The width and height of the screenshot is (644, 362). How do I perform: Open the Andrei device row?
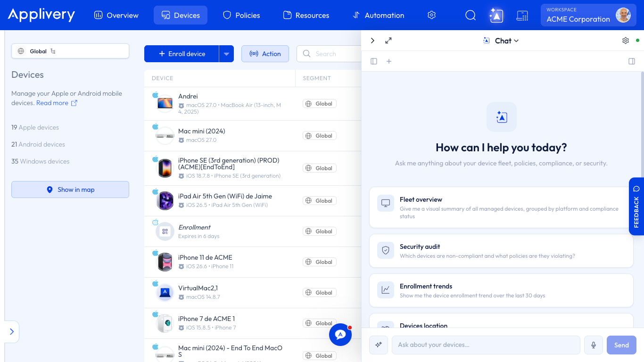[253, 104]
